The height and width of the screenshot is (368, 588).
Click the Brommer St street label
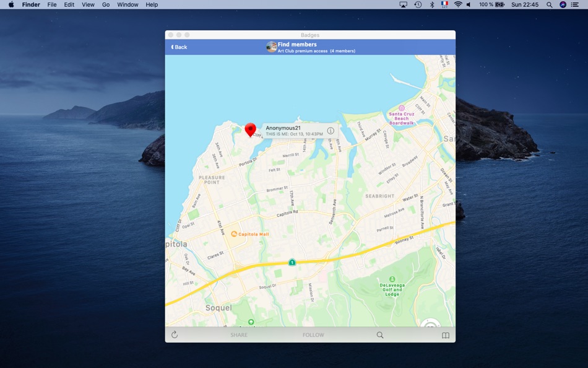277,189
